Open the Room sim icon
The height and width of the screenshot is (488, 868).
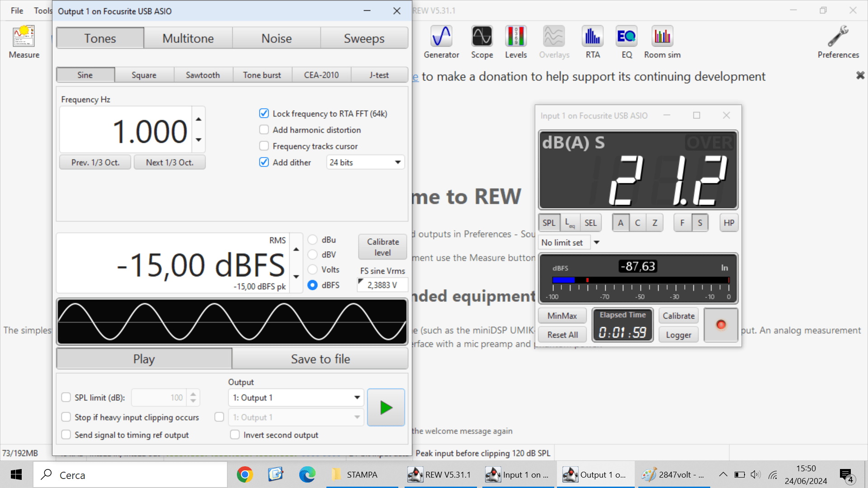click(662, 42)
